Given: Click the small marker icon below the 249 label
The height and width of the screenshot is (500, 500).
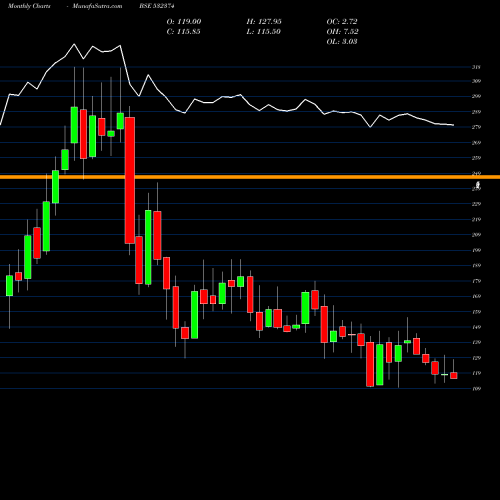Looking at the screenshot, I should point(478,185).
